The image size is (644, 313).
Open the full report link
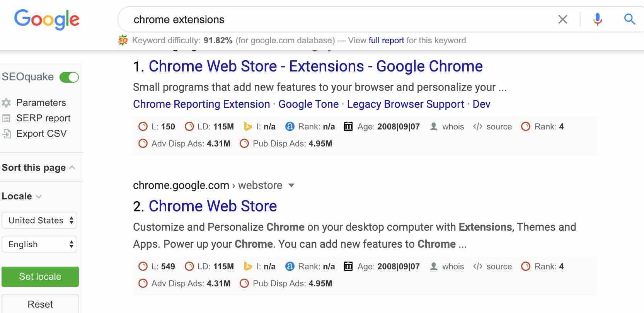point(386,41)
